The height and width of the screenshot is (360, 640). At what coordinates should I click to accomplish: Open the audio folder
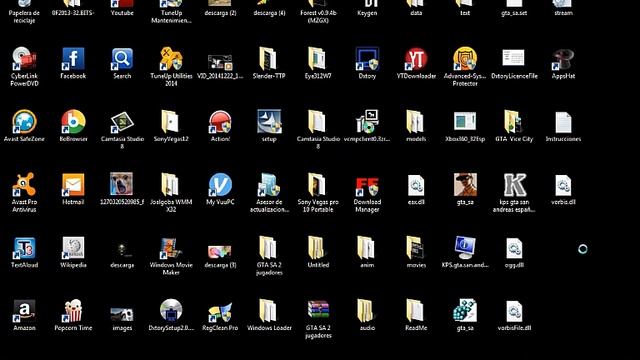[x=366, y=311]
